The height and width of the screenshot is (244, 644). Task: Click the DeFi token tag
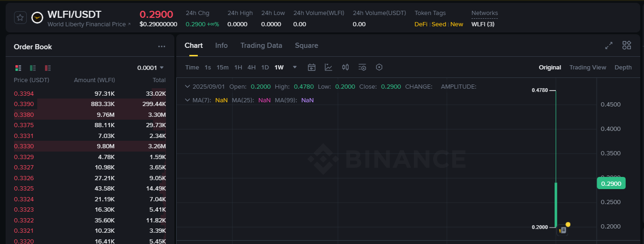click(421, 24)
